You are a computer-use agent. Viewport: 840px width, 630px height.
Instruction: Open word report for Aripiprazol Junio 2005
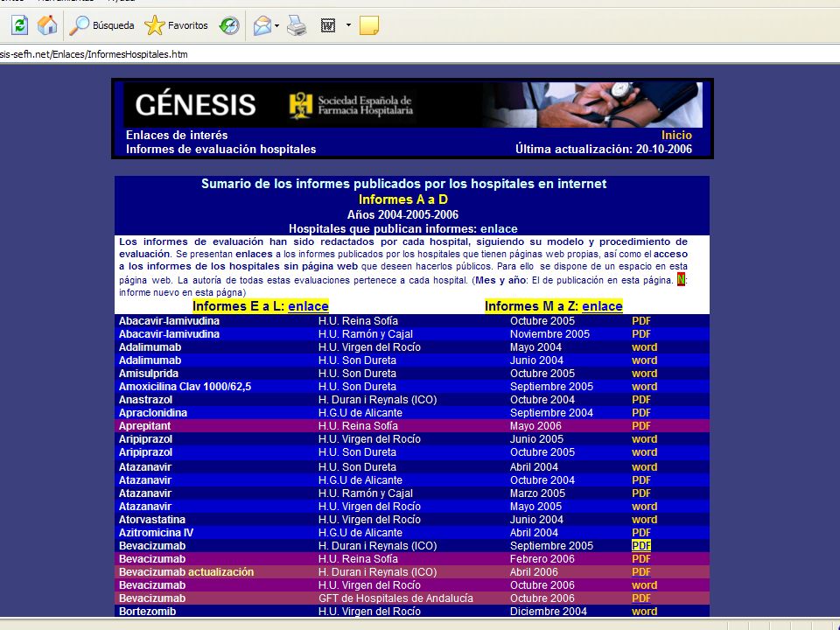coord(645,438)
